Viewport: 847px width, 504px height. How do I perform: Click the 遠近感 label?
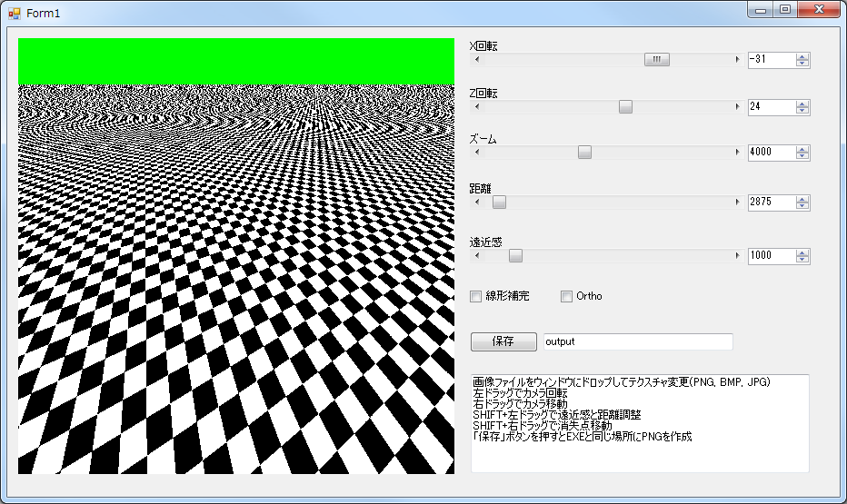(x=485, y=242)
